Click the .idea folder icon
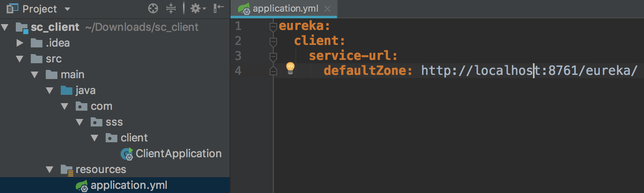This screenshot has width=644, height=193. tap(37, 43)
